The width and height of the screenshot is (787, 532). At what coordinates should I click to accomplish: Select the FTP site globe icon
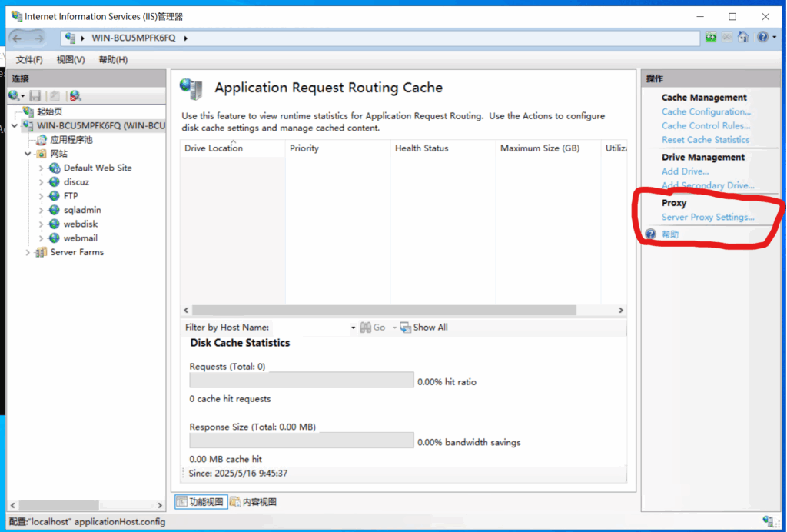(55, 196)
